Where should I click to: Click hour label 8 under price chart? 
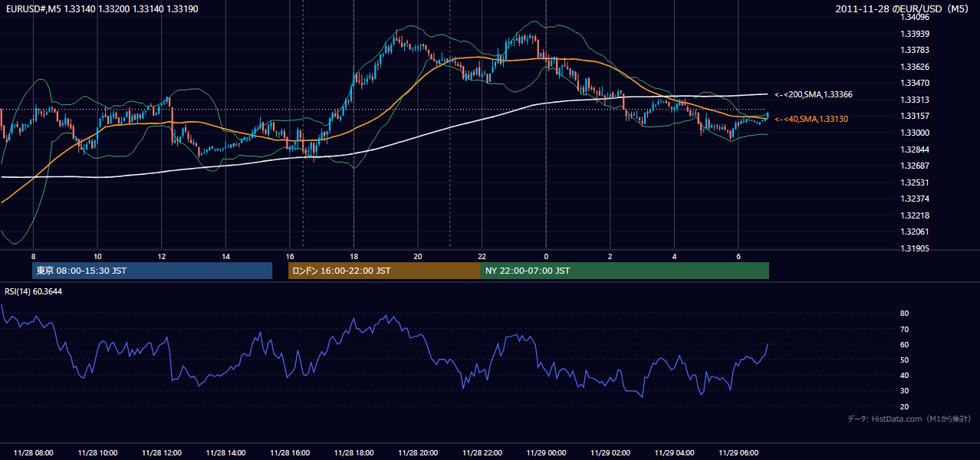33,256
